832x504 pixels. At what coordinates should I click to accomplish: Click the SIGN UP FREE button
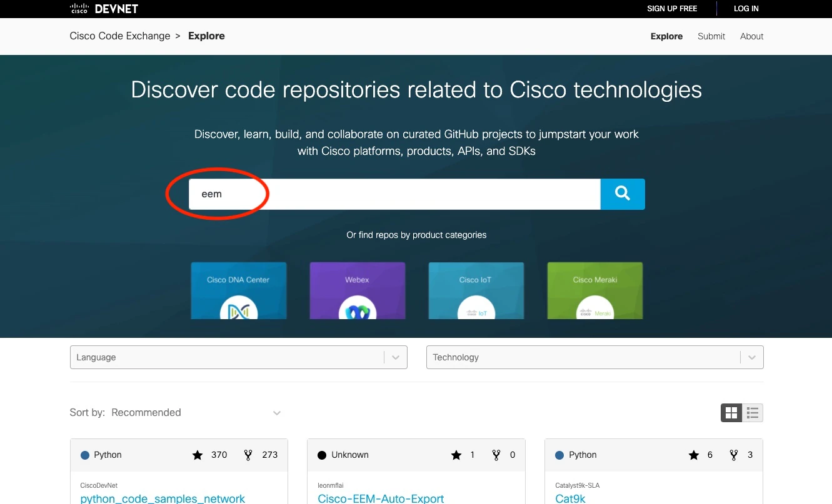(671, 8)
